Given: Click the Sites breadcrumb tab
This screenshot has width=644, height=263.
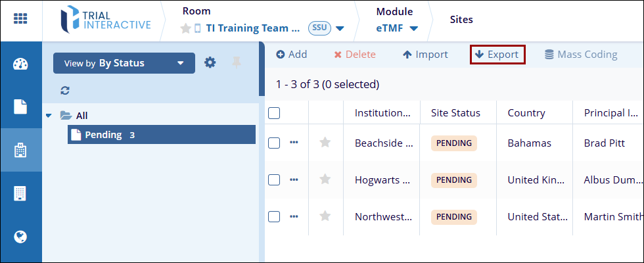Looking at the screenshot, I should click(461, 20).
